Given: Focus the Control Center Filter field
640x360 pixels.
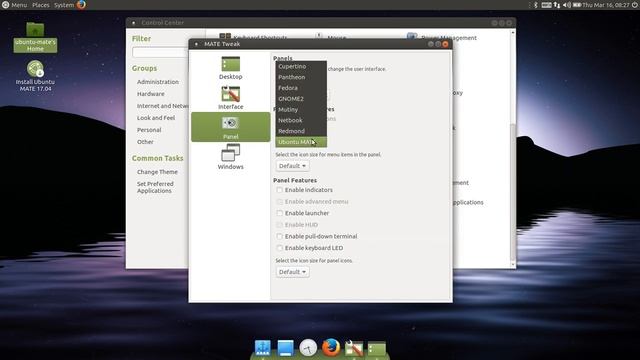Looking at the screenshot, I should point(160,52).
